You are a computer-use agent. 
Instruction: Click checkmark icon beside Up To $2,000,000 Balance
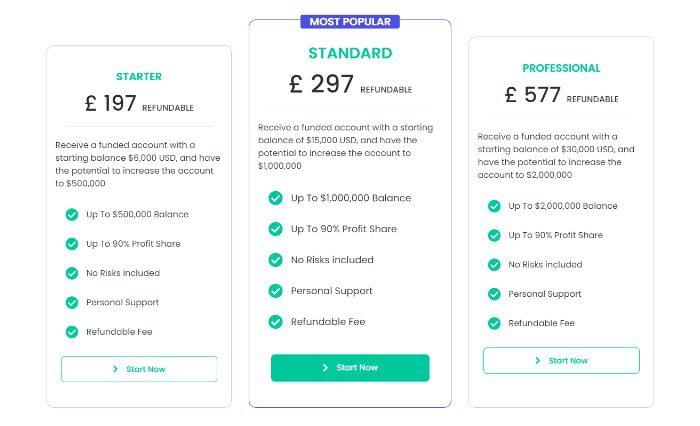(x=494, y=206)
